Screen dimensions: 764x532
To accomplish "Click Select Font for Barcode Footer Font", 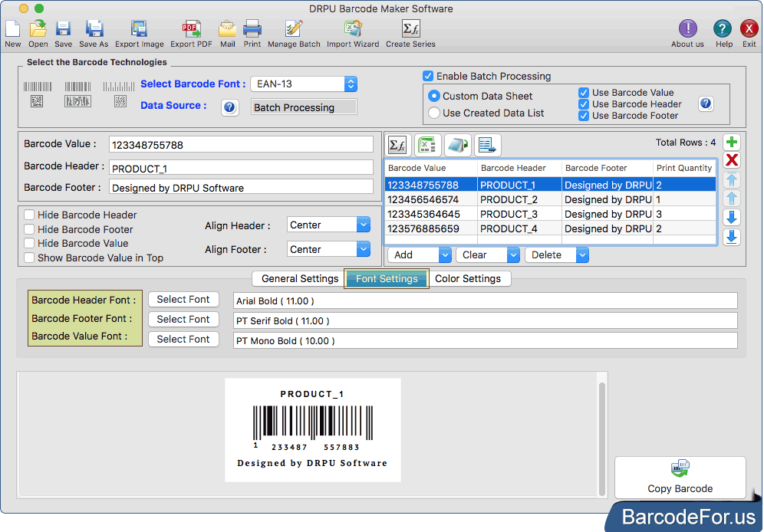I will coord(183,320).
